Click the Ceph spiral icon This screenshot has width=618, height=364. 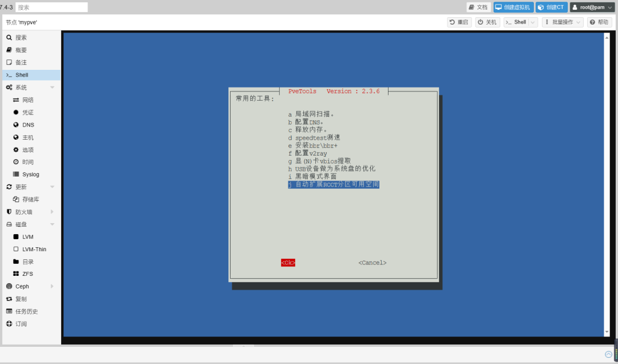(9, 286)
